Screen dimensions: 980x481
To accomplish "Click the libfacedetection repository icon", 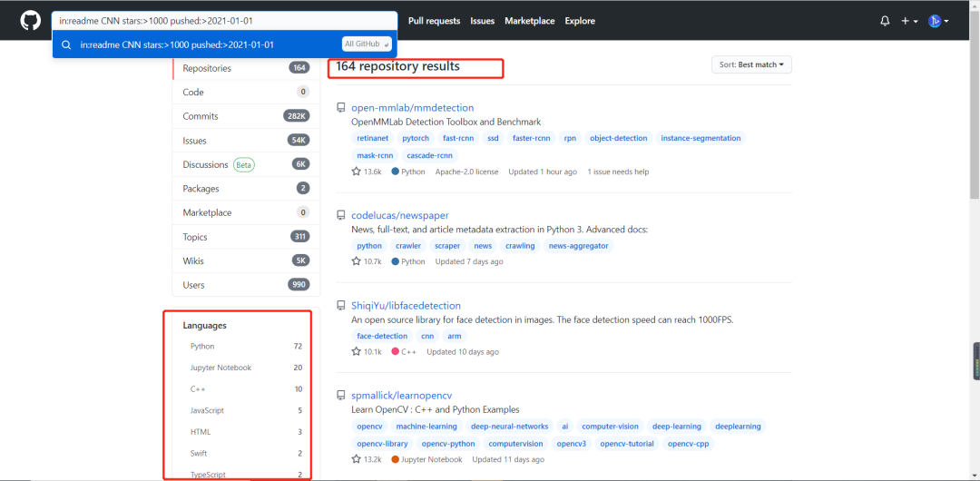I will pos(340,306).
